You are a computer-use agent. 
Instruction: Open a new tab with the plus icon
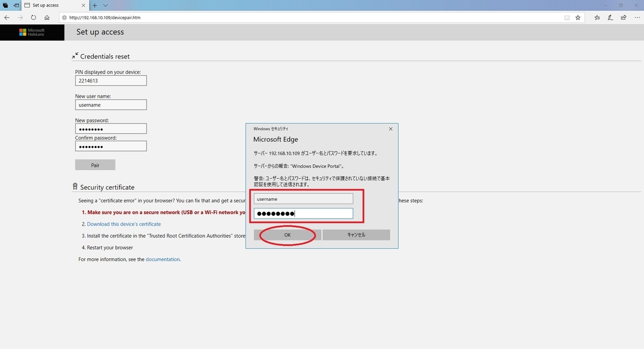click(x=94, y=5)
